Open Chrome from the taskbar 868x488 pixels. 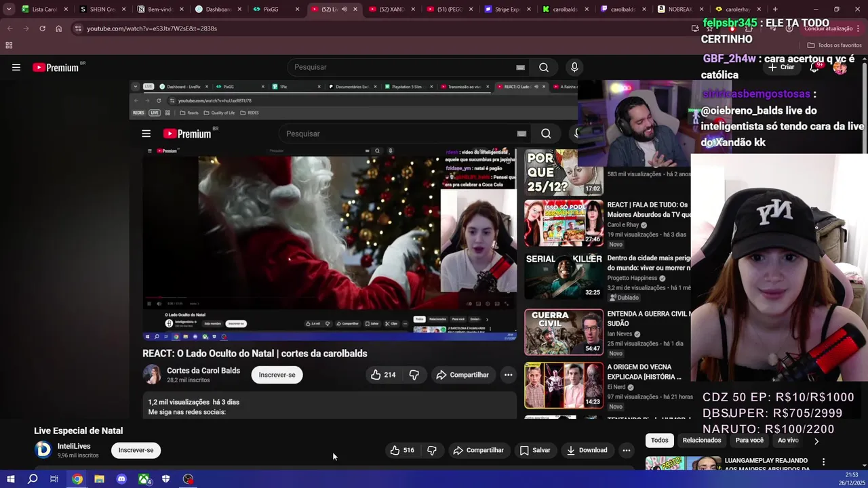77,479
